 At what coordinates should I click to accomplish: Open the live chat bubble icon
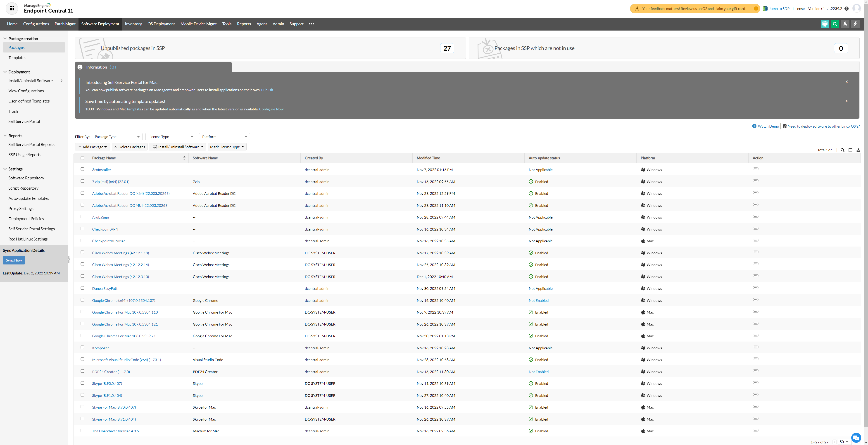tap(856, 438)
